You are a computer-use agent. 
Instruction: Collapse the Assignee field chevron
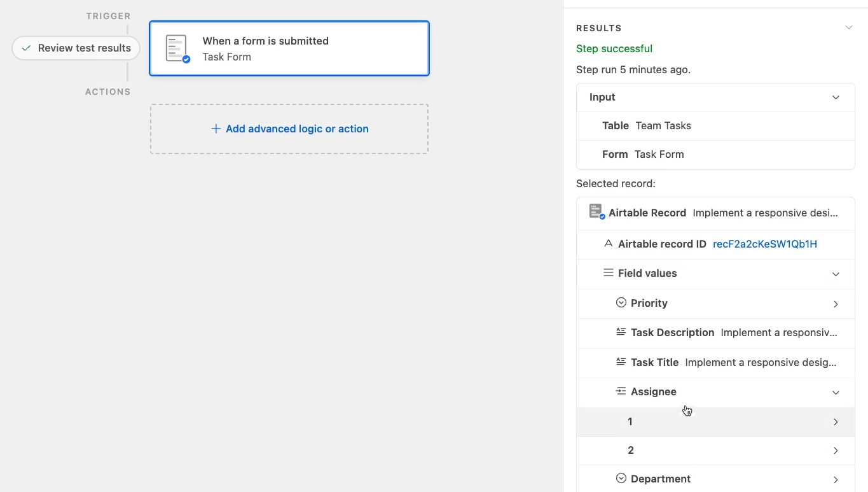pos(836,393)
